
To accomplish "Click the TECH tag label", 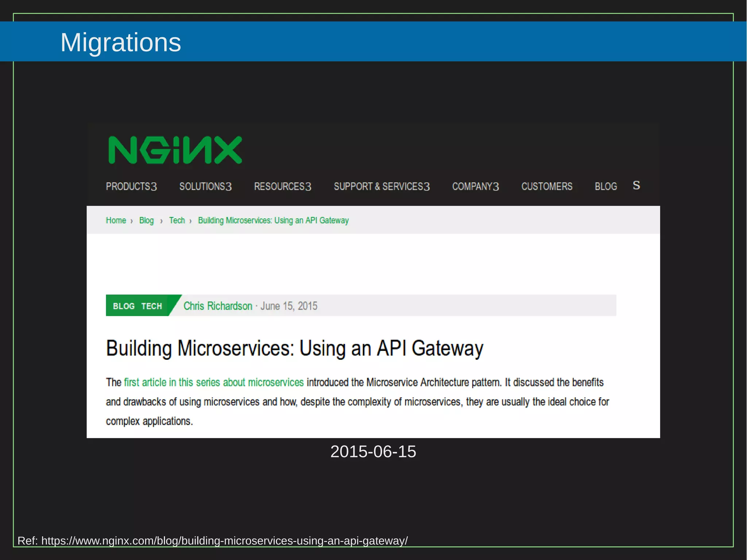I will click(152, 306).
